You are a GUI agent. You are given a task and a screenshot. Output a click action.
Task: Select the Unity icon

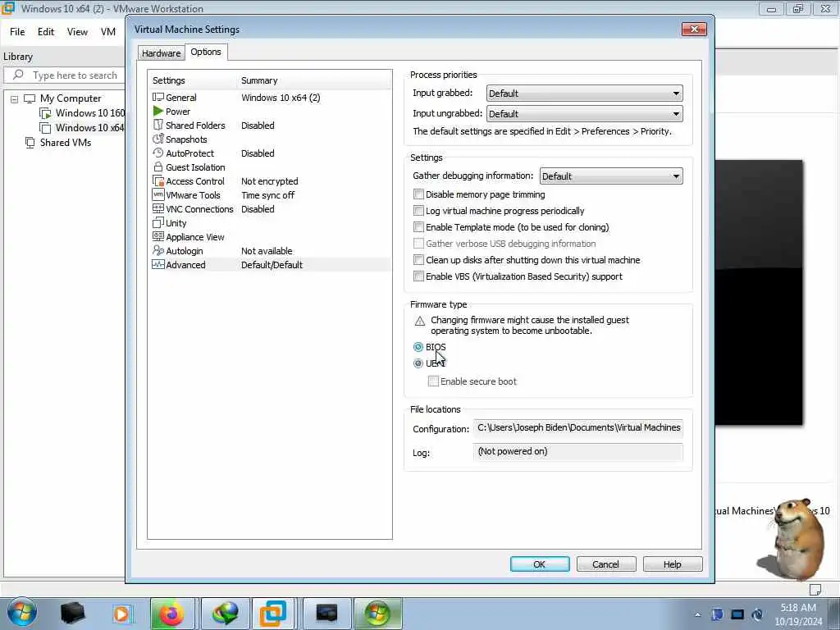click(x=158, y=223)
